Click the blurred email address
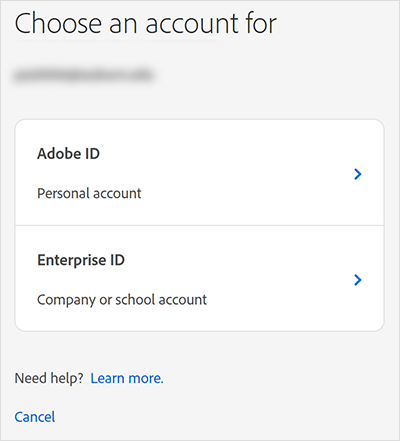Screen dimensions: 400x441 [x=84, y=75]
